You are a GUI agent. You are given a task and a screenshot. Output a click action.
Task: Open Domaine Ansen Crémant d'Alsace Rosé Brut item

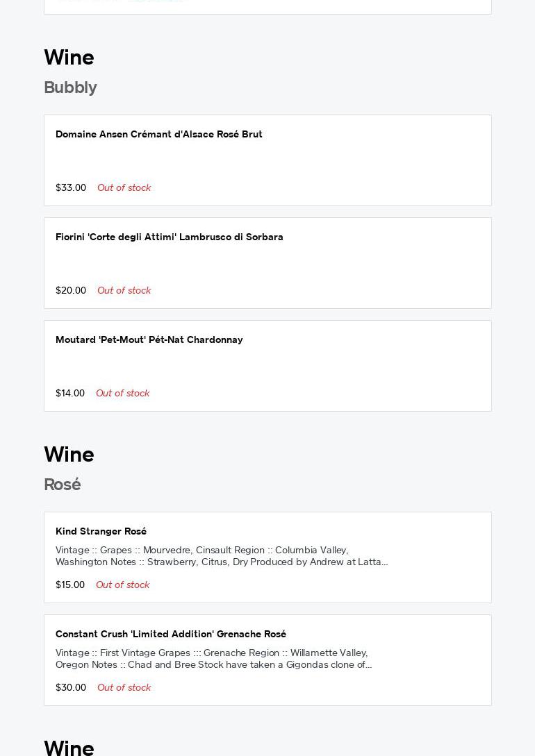coord(159,134)
